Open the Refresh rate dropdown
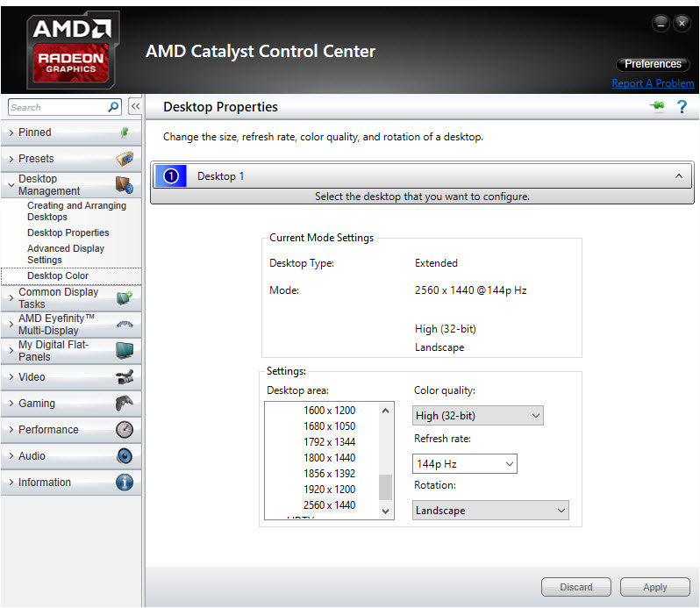Screen dimensions: 700x608 (x=464, y=464)
